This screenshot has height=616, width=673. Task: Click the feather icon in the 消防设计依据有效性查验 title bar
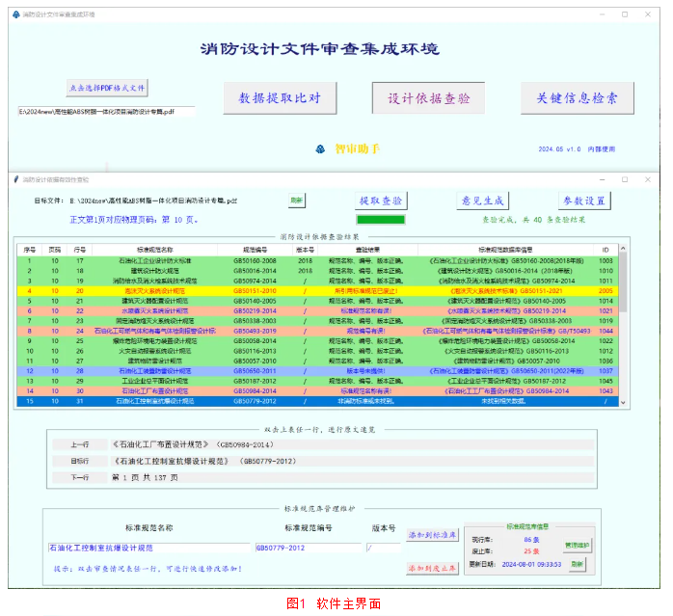point(16,179)
